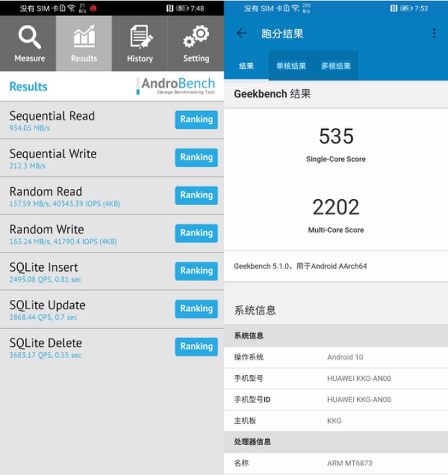Open the Setting tab with gears icon
Viewport: 448px width, 476px height.
(196, 43)
